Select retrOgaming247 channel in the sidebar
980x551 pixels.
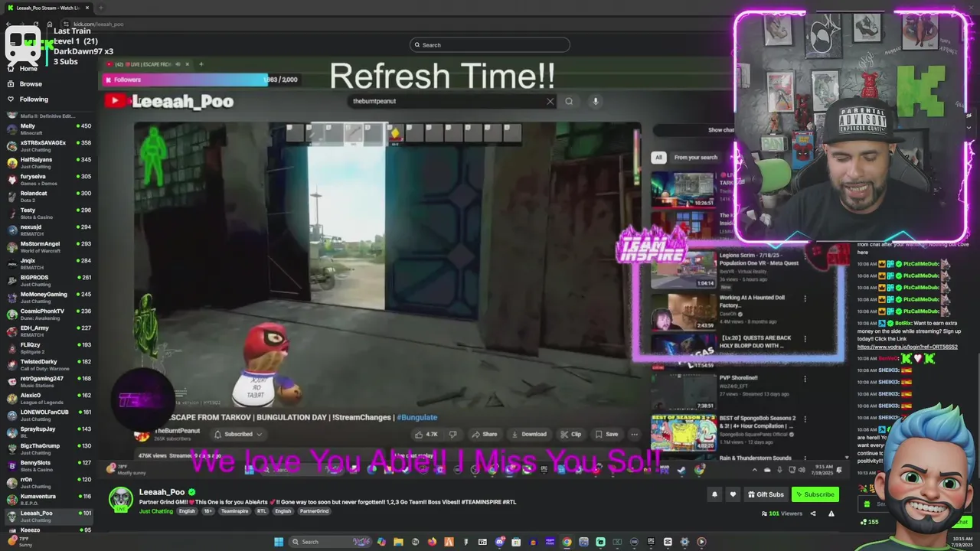click(x=49, y=381)
